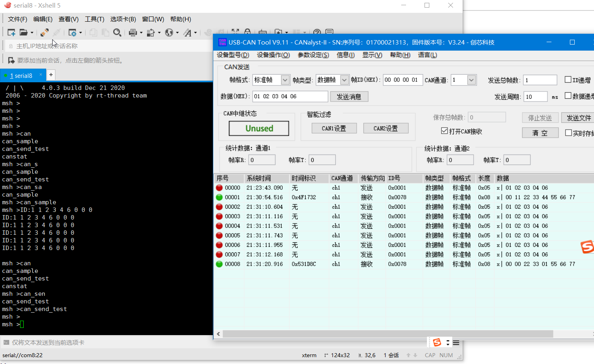This screenshot has height=364, width=594.
Task: Click the add-current-session arrow icon
Action: [x=11, y=60]
